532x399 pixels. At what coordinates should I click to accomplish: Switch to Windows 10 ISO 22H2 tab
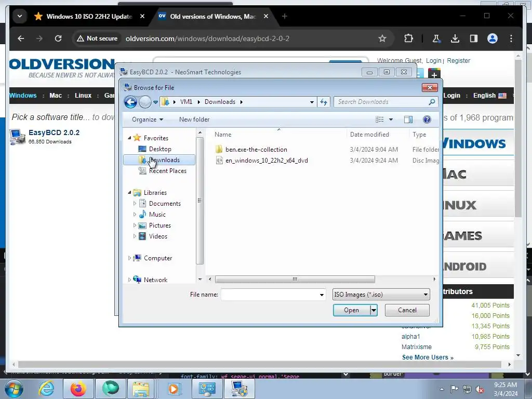[89, 16]
